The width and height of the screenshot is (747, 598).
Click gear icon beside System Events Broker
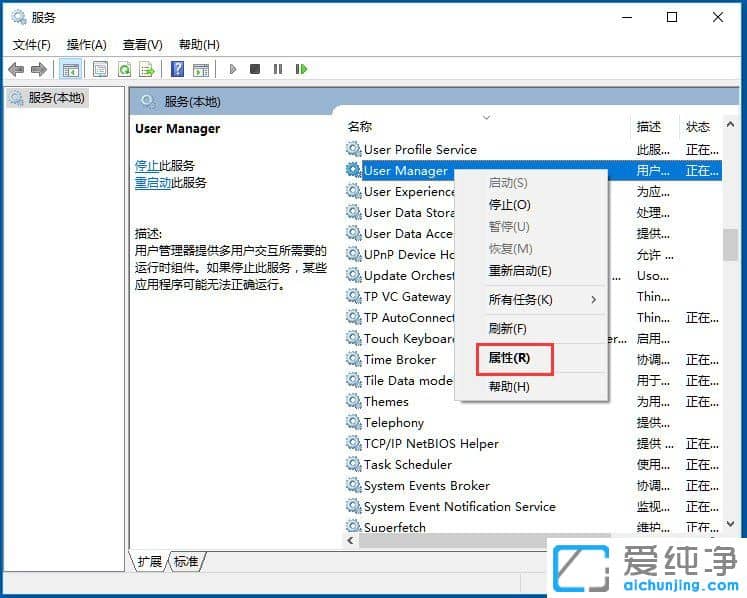[353, 485]
